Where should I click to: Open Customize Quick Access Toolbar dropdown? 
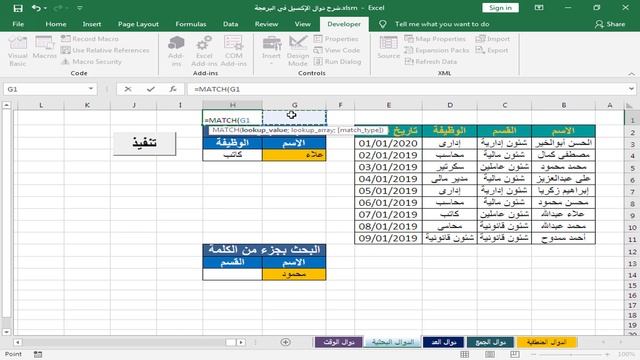click(x=80, y=8)
